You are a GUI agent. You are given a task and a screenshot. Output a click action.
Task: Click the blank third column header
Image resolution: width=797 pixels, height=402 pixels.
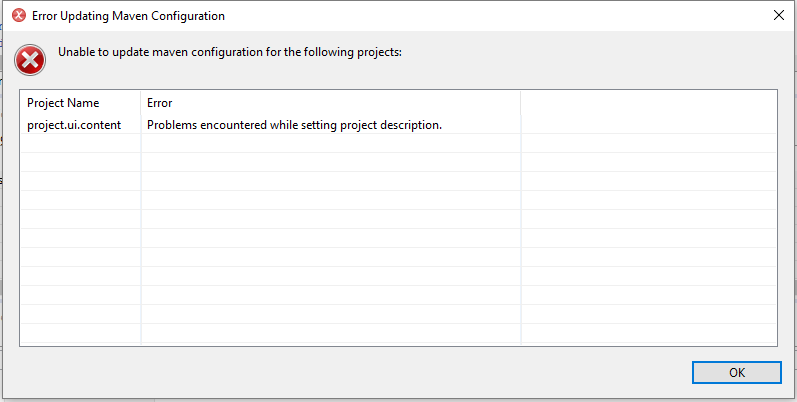[x=648, y=103]
